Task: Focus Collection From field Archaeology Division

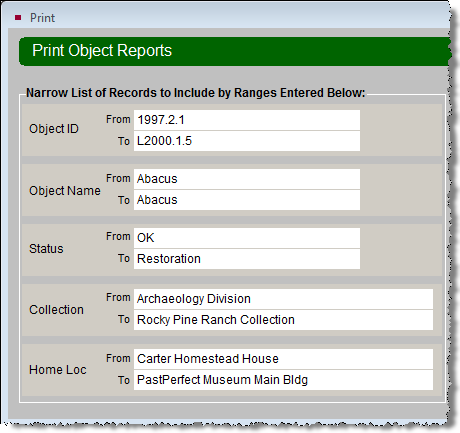Action: pos(283,299)
